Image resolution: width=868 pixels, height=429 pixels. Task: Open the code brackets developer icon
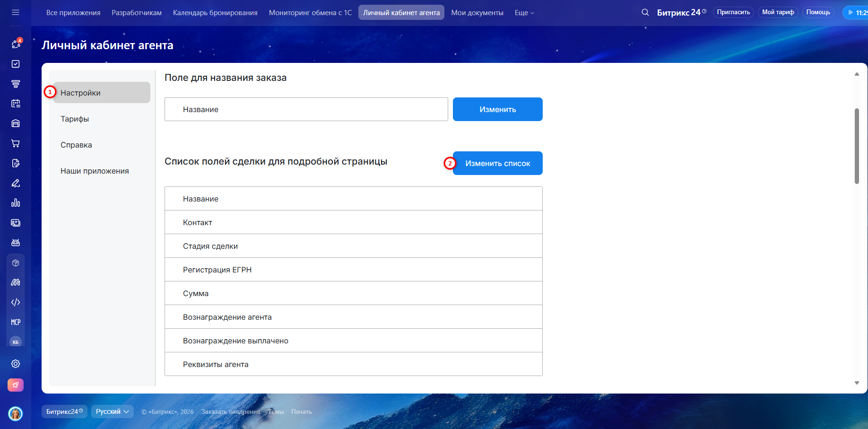(16, 302)
